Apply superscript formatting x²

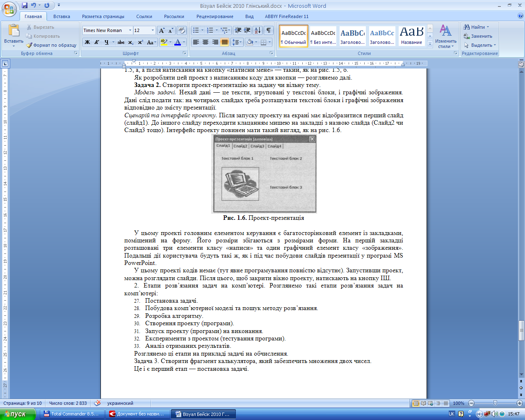(x=140, y=42)
